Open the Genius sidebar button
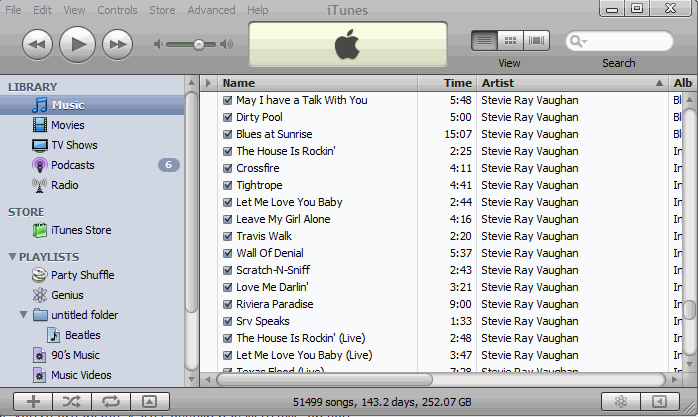The height and width of the screenshot is (417, 698). tap(620, 401)
